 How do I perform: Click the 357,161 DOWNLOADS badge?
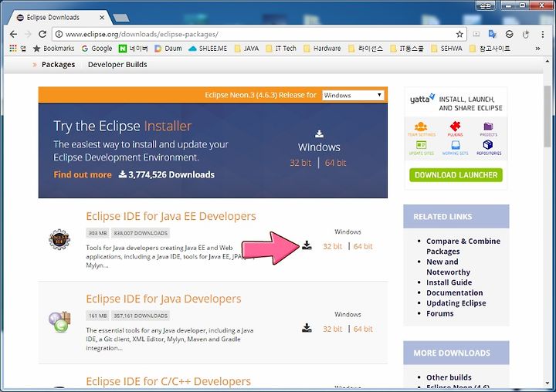tap(141, 316)
